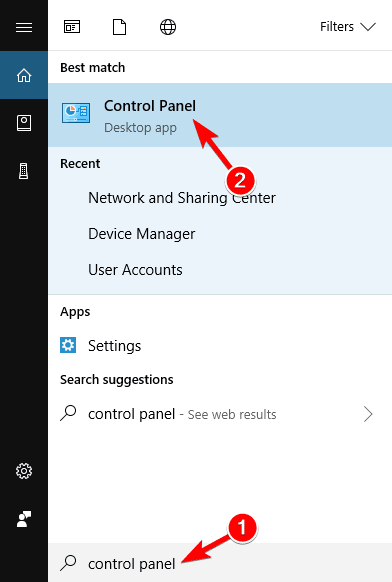Select the Home icon in sidebar
Viewport: 392px width, 582px height.
click(24, 75)
